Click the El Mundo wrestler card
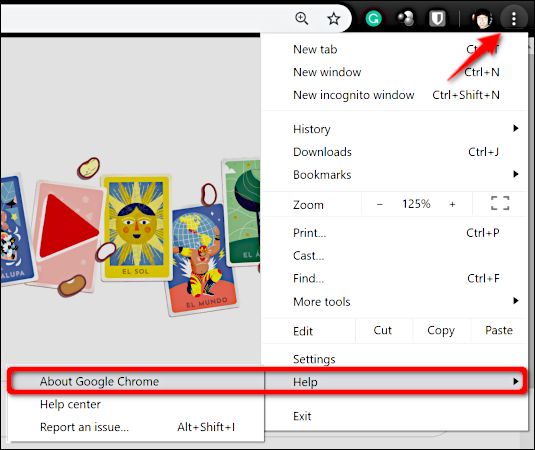This screenshot has height=450, width=535. (x=202, y=259)
